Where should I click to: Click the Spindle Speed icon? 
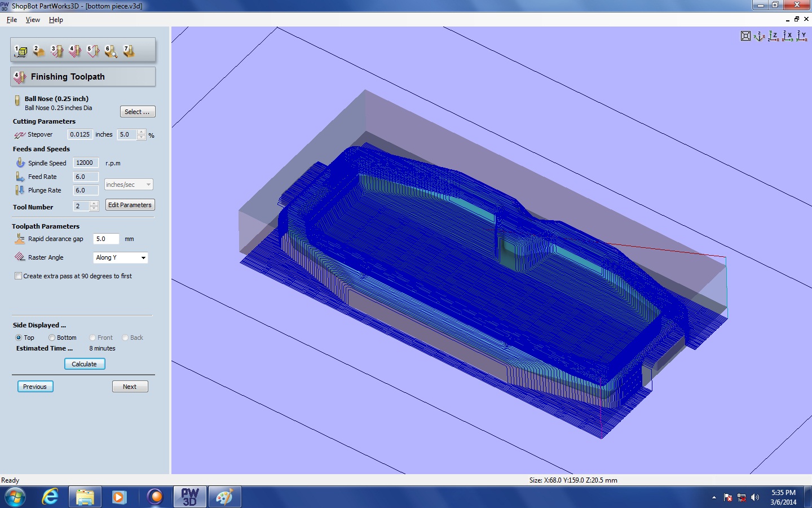pos(20,163)
